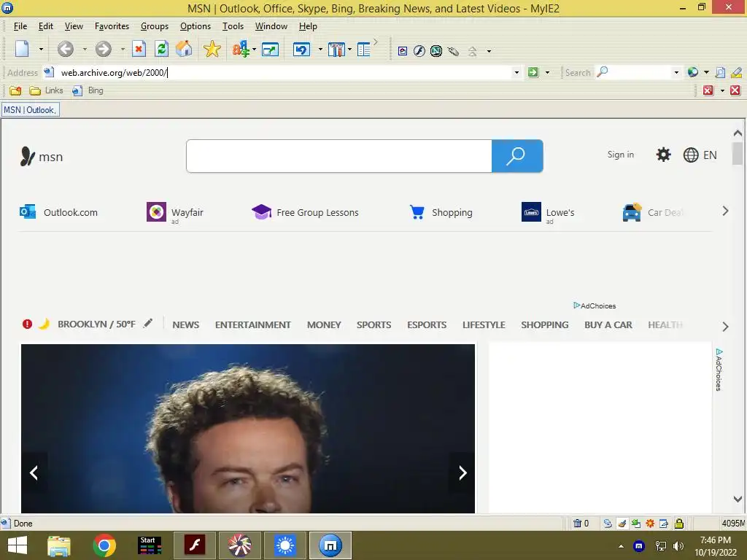Image resolution: width=747 pixels, height=560 pixels.
Task: Click the add-to-favorites folder star icon
Action: coord(15,90)
